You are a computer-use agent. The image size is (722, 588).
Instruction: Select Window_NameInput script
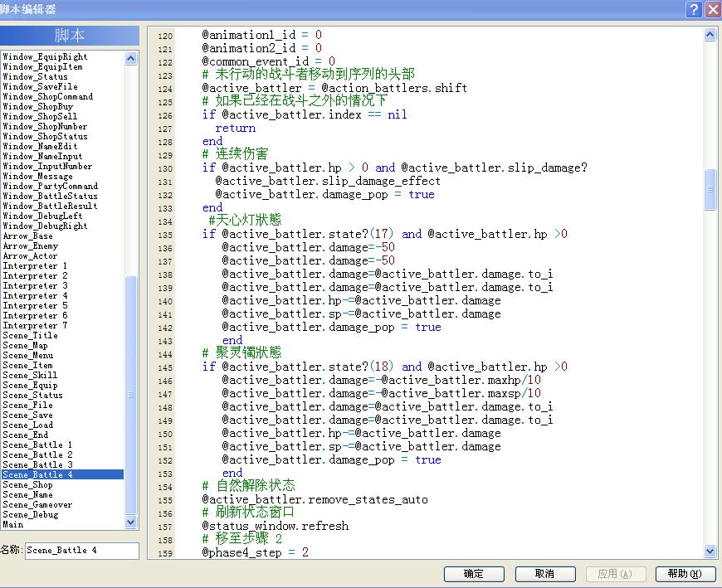(x=42, y=157)
